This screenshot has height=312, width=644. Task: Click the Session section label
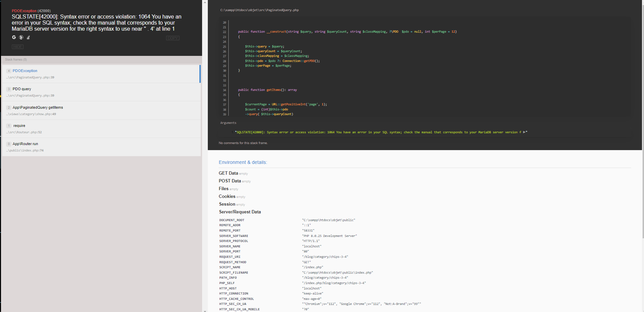(x=227, y=204)
